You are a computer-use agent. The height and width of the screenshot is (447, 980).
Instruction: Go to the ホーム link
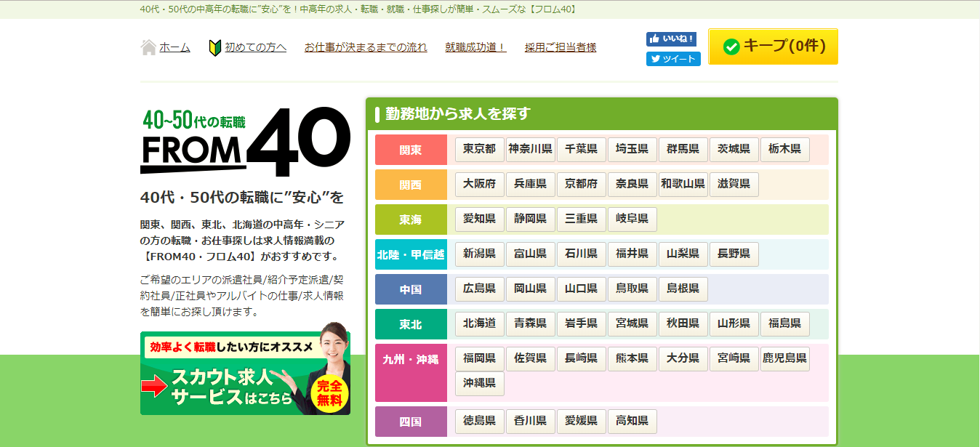click(x=174, y=47)
